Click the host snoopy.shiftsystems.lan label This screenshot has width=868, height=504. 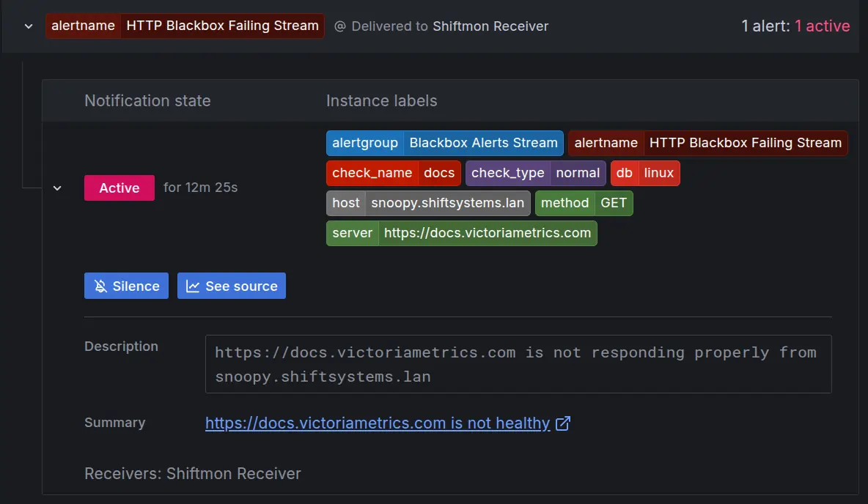point(428,203)
